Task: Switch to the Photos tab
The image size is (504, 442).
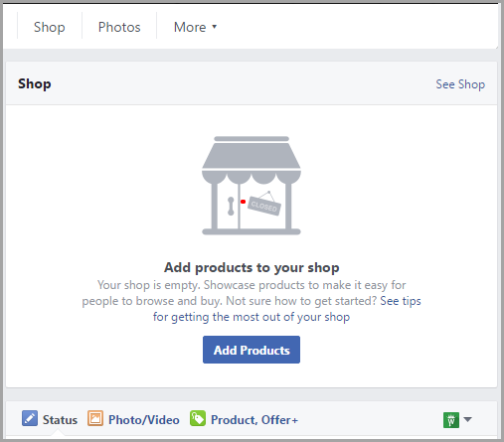Action: pos(119,27)
